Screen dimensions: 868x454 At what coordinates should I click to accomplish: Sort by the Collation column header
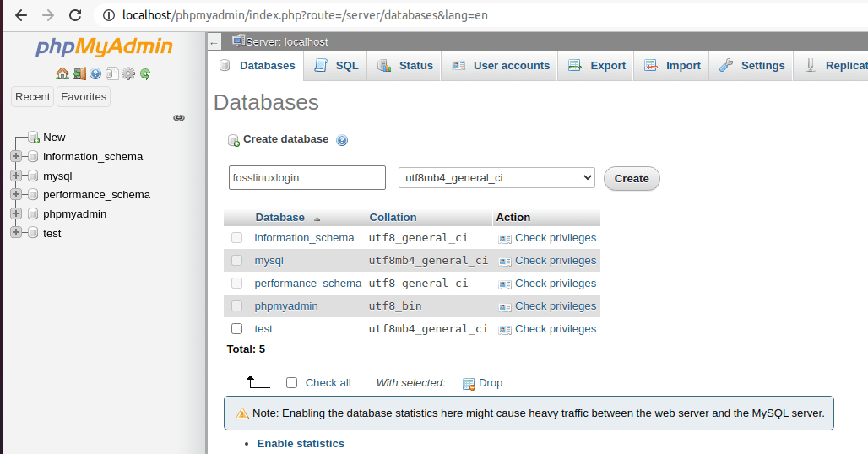coord(393,218)
